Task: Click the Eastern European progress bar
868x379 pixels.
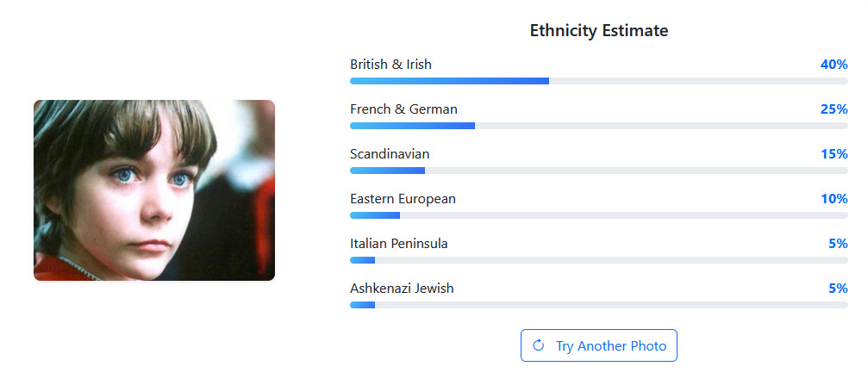Action: point(599,215)
